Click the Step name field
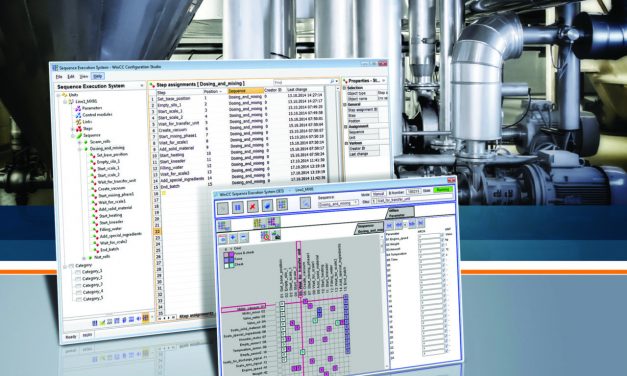The height and width of the screenshot is (376, 627). coord(415,199)
